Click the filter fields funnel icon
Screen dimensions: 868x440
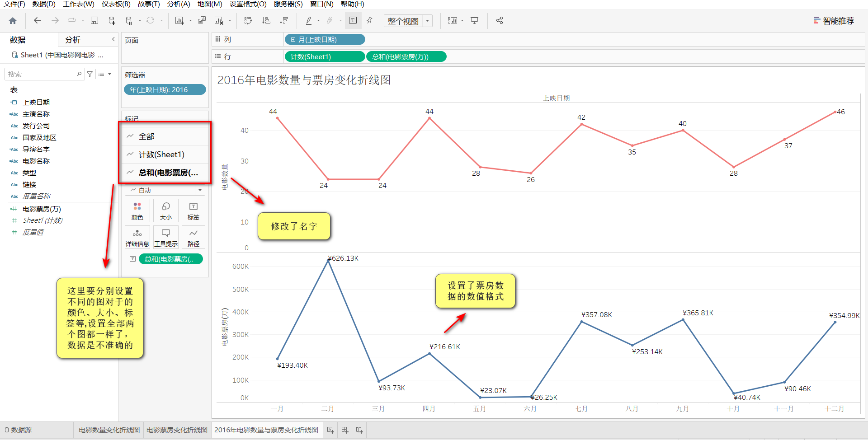(x=90, y=74)
